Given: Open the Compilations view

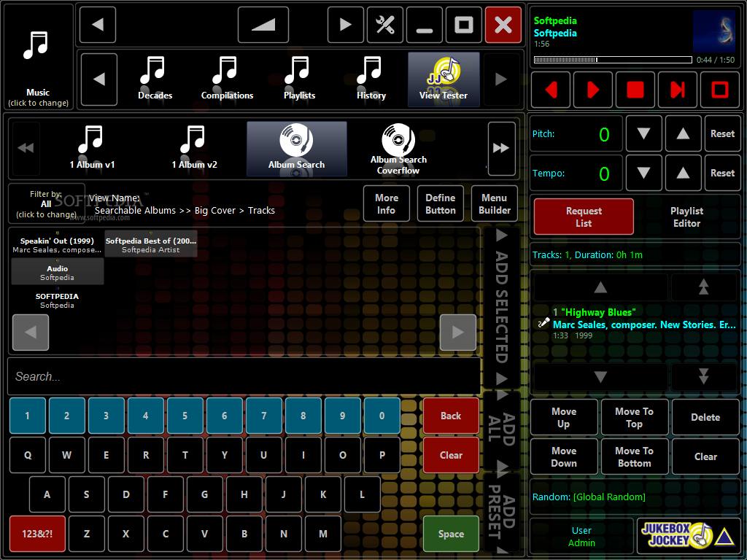Looking at the screenshot, I should coord(228,79).
